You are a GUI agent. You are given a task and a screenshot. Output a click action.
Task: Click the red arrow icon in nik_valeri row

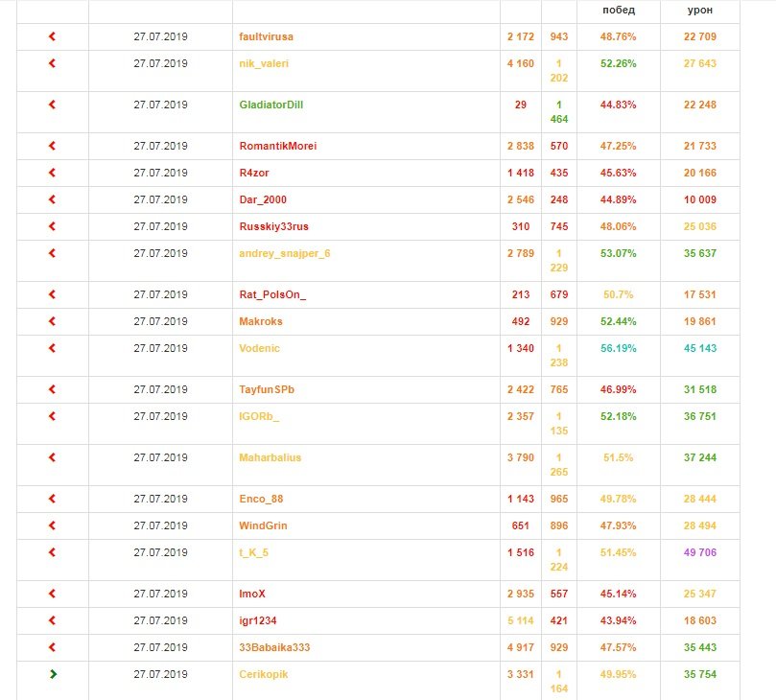[x=52, y=63]
